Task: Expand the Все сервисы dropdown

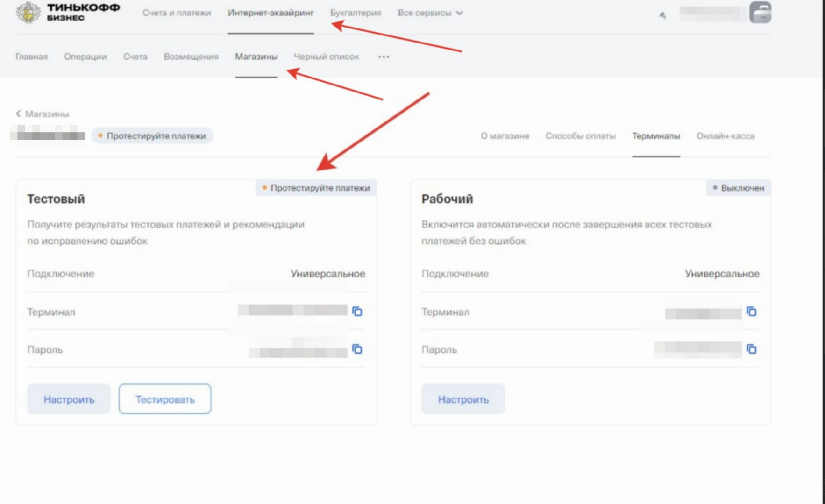Action: tap(430, 13)
